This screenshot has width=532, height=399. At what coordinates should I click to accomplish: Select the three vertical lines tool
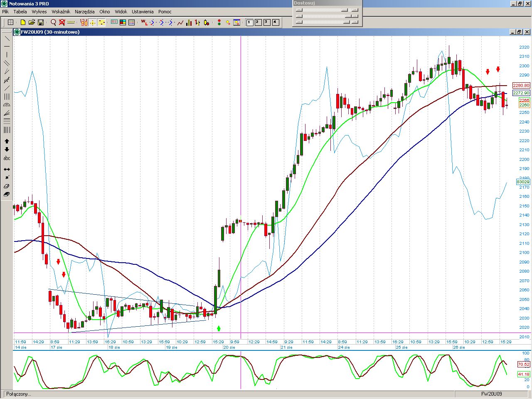[x=7, y=96]
